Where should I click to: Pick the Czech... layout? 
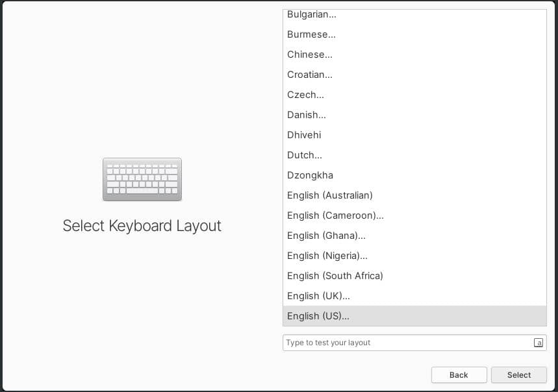pyautogui.click(x=414, y=95)
